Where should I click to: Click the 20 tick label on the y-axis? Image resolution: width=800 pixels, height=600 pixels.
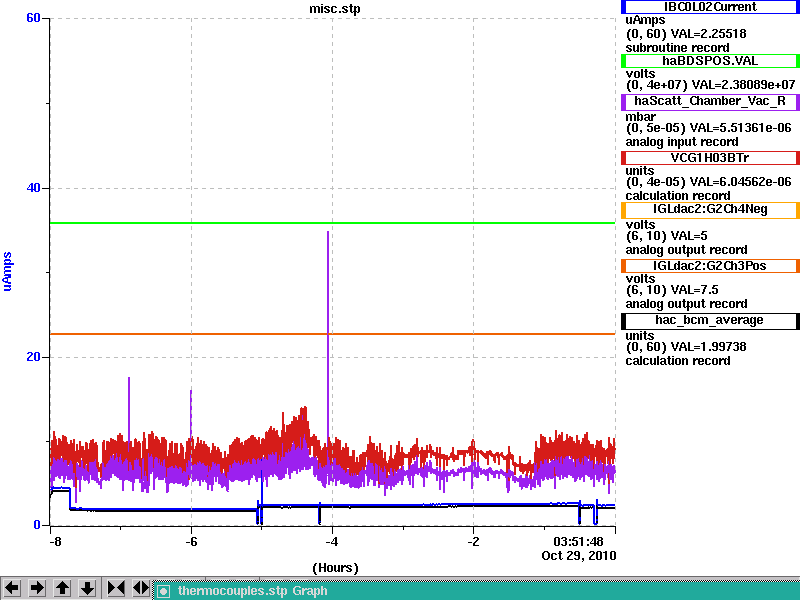pyautogui.click(x=33, y=357)
